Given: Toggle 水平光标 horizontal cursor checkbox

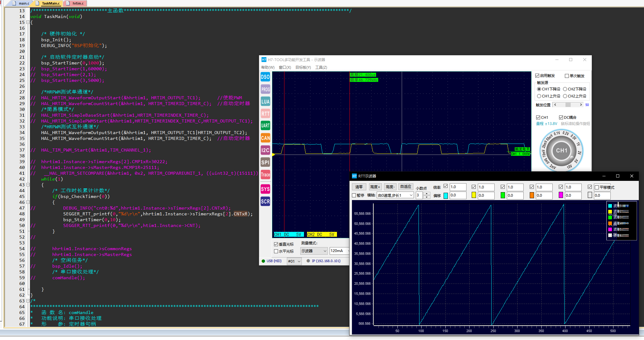Looking at the screenshot, I should pyautogui.click(x=276, y=251).
